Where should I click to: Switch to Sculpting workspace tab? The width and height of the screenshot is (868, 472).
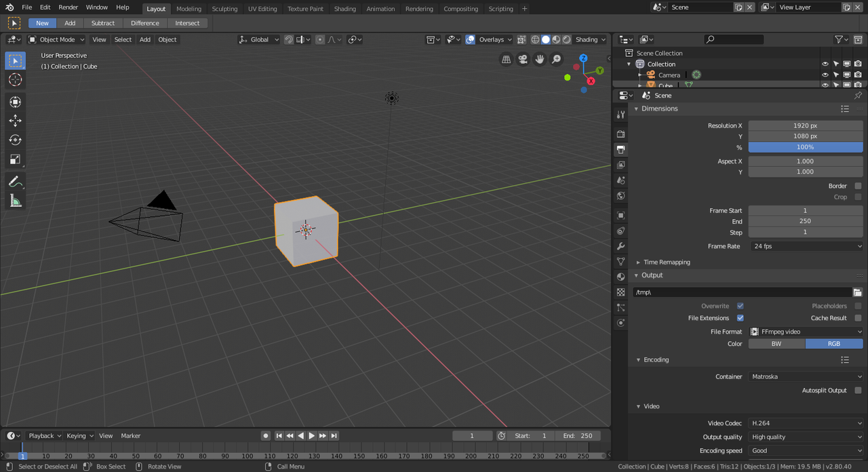click(224, 9)
